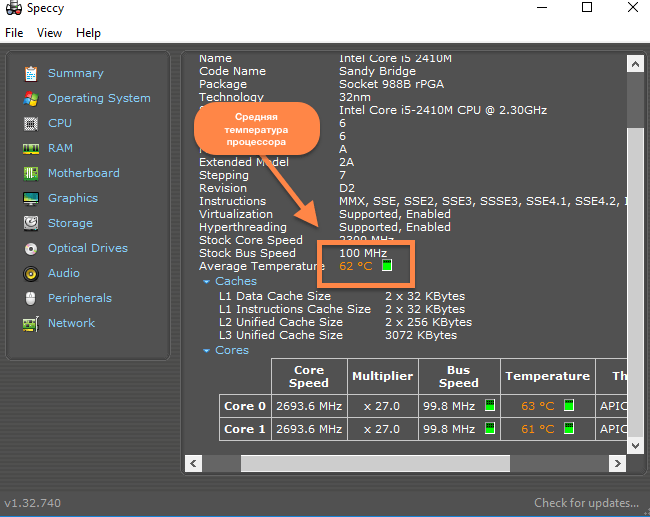Open the View menu
This screenshot has width=650, height=517.
click(x=49, y=33)
